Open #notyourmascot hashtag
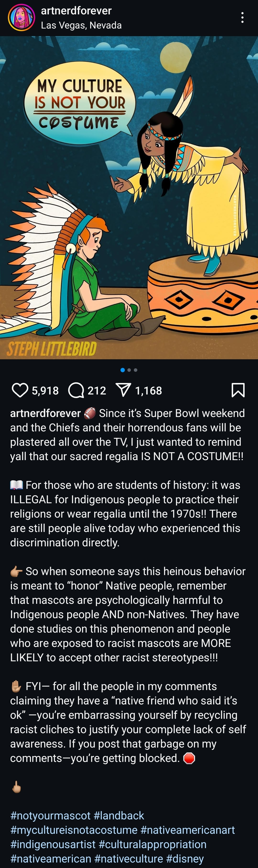Image resolution: width=258 pixels, height=868 pixels. [x=50, y=816]
